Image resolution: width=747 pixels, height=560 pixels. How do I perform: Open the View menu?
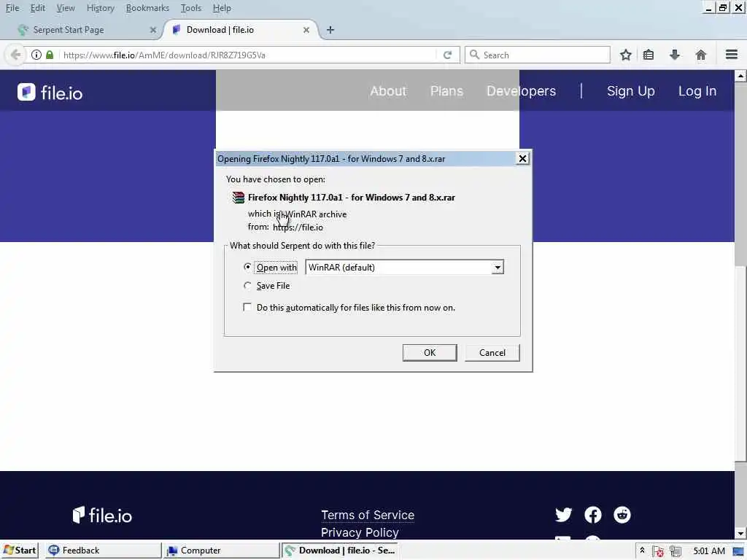point(66,8)
